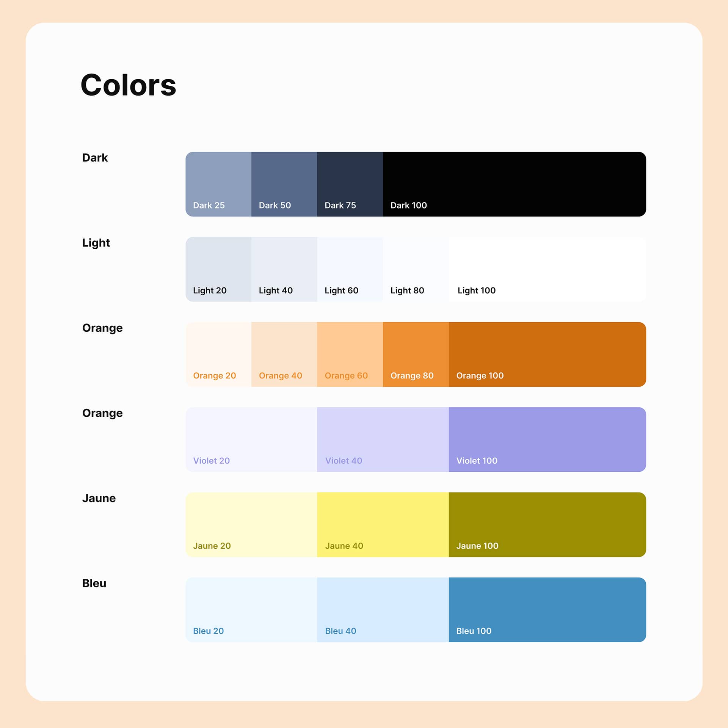Choose the Dark 75 swatch
728x728 pixels.
350,184
